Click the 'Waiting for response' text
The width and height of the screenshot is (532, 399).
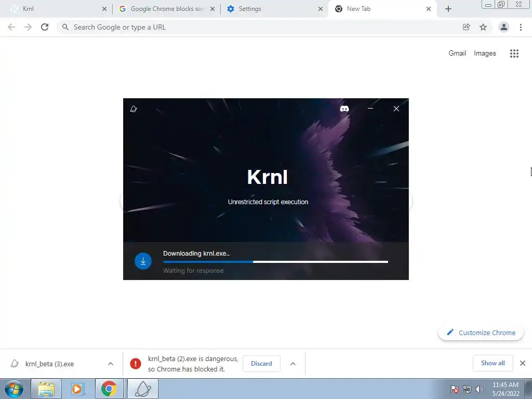click(193, 270)
